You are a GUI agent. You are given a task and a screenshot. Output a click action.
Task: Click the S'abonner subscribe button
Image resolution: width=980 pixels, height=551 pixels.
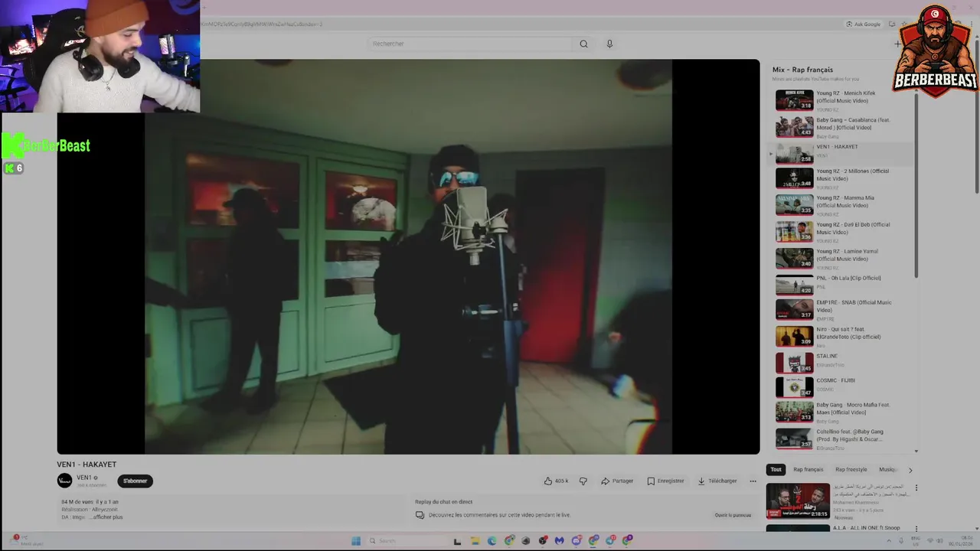point(135,481)
